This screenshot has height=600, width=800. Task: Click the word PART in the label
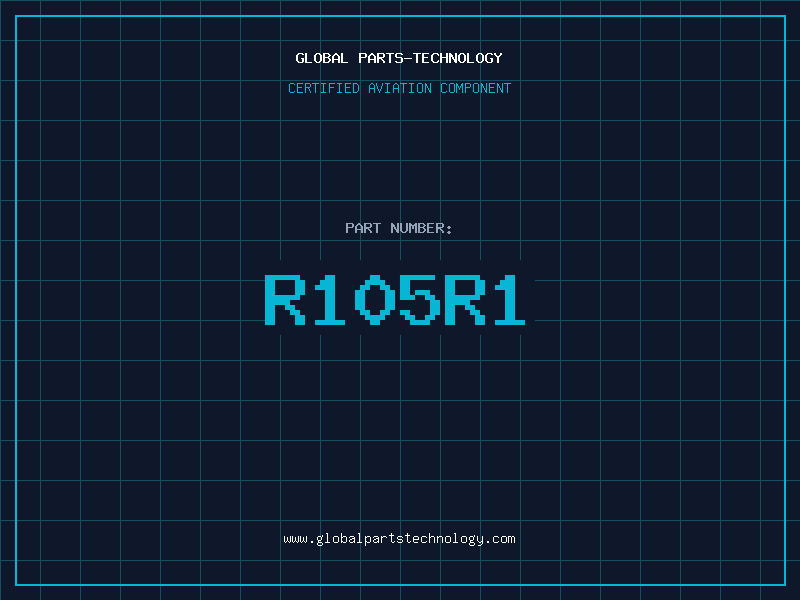(x=363, y=228)
